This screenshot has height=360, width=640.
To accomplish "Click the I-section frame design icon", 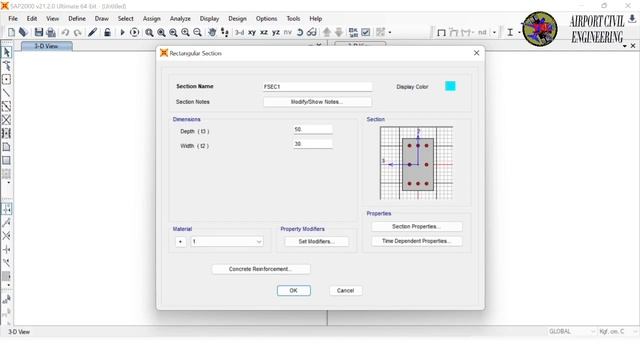I will 510,32.
